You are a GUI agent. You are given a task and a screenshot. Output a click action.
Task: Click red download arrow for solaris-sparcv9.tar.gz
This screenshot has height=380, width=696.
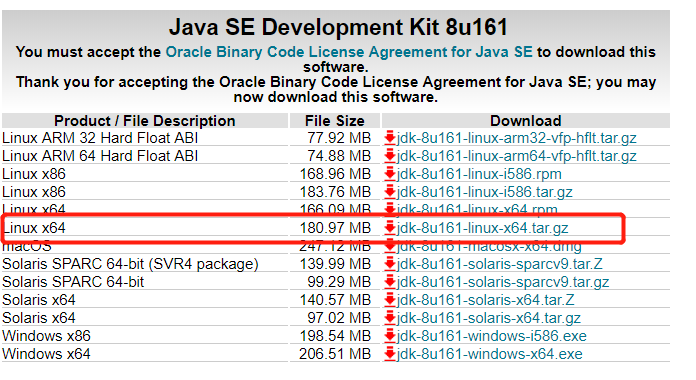click(390, 282)
